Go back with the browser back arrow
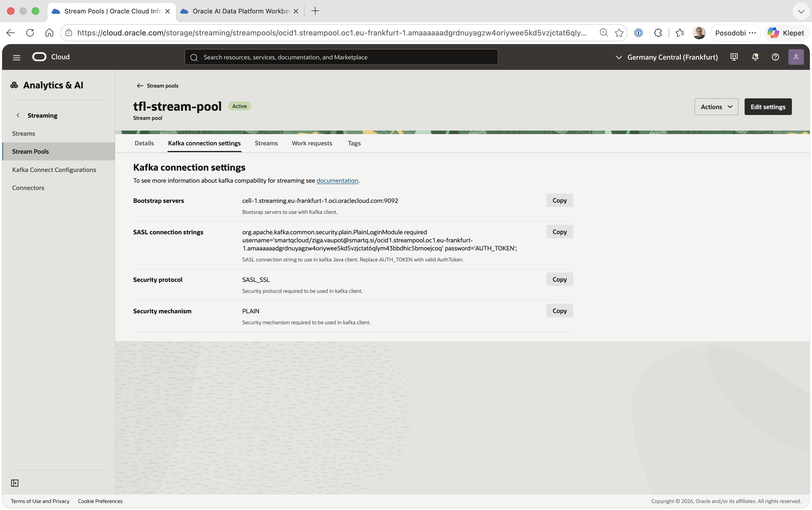 (x=11, y=33)
